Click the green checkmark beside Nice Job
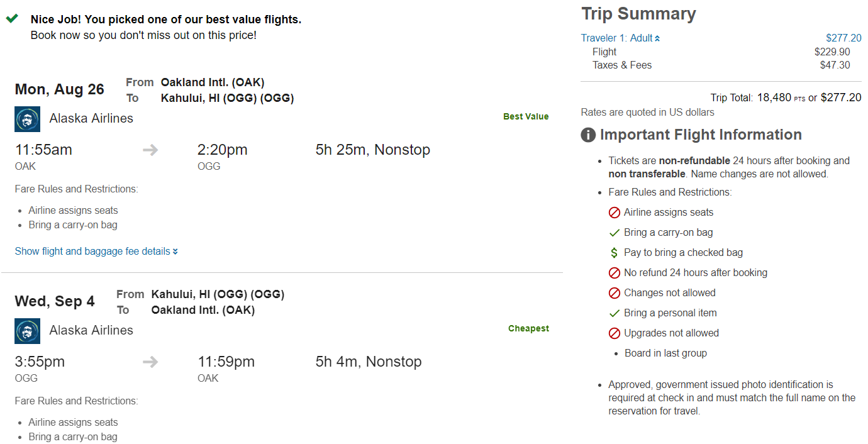 (x=12, y=19)
